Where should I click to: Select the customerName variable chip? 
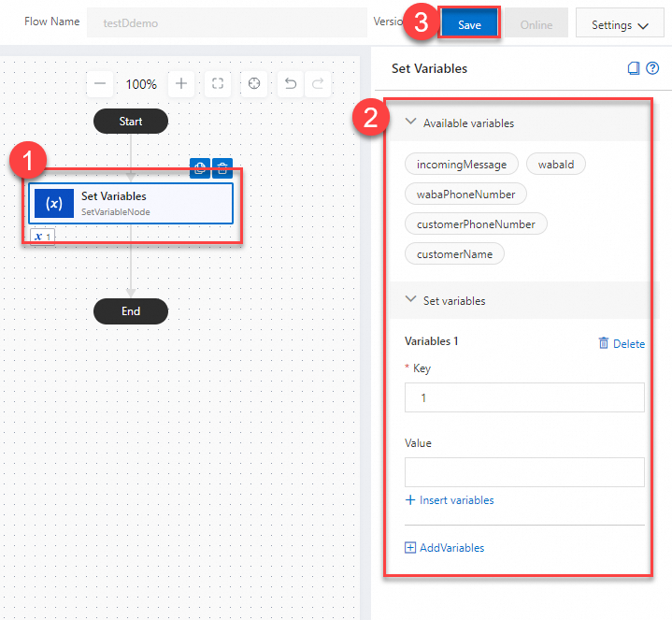point(454,254)
